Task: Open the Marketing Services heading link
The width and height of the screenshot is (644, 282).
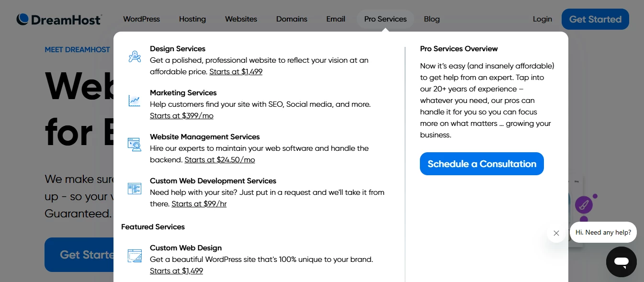Action: pyautogui.click(x=183, y=93)
